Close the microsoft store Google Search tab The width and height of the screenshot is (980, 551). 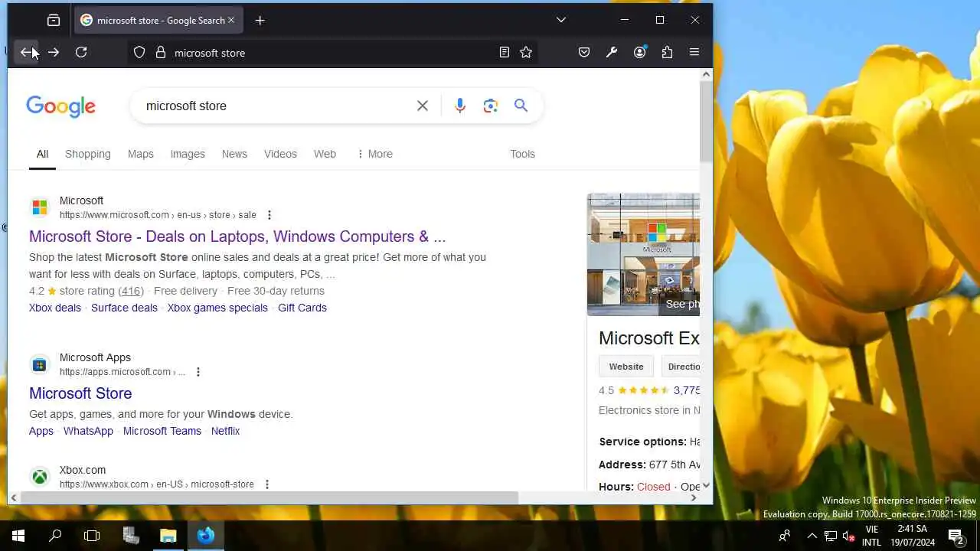tap(231, 21)
